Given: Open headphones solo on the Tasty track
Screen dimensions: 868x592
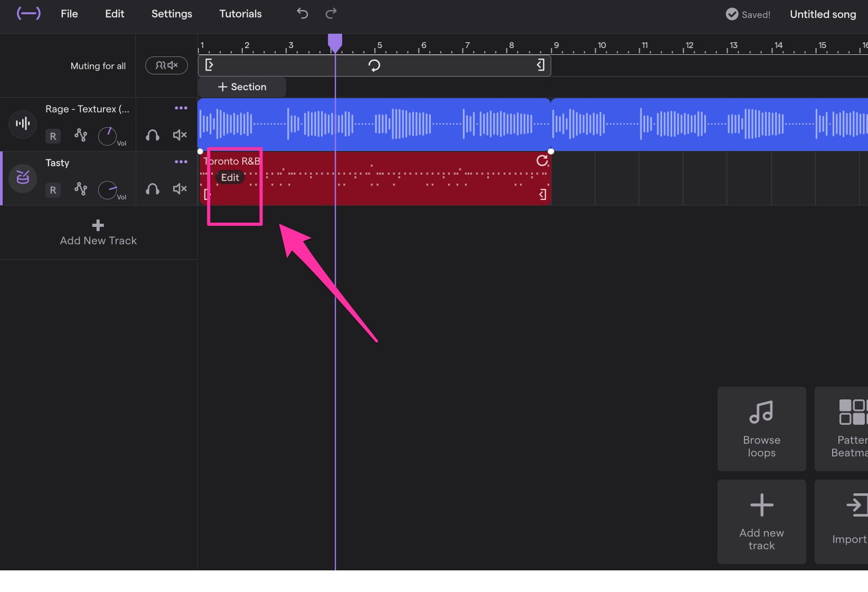Looking at the screenshot, I should coord(152,189).
